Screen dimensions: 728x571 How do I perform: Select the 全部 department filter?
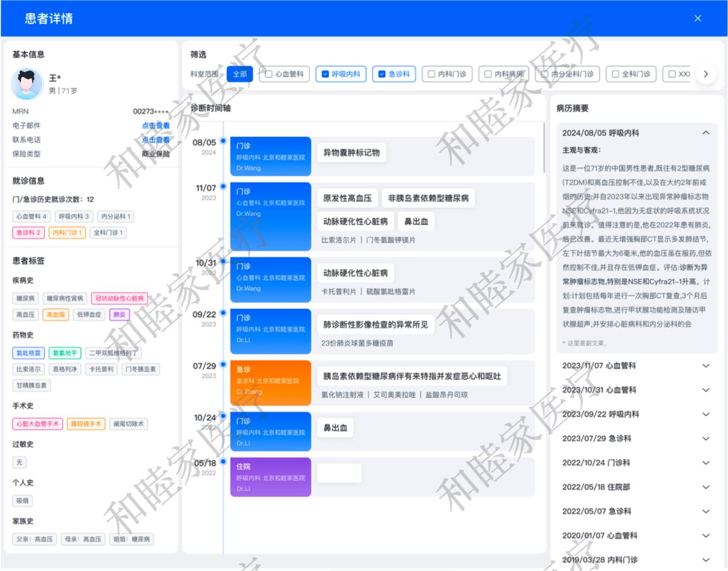[240, 74]
